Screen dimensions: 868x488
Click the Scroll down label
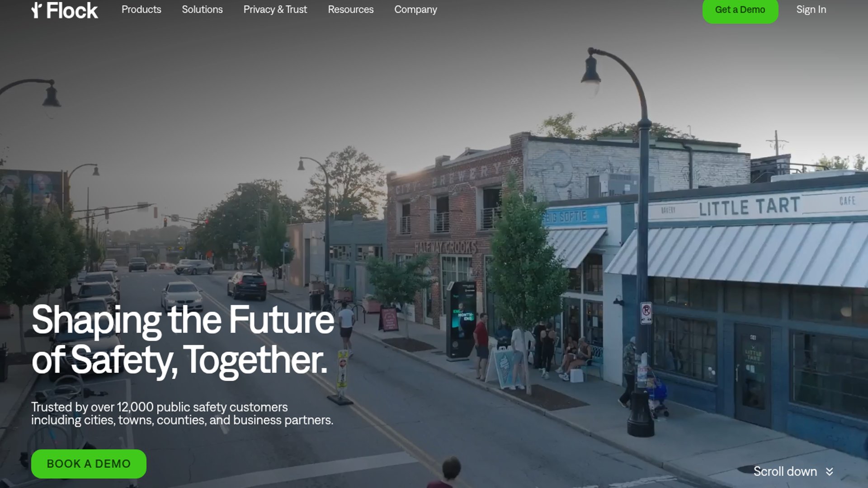785,472
